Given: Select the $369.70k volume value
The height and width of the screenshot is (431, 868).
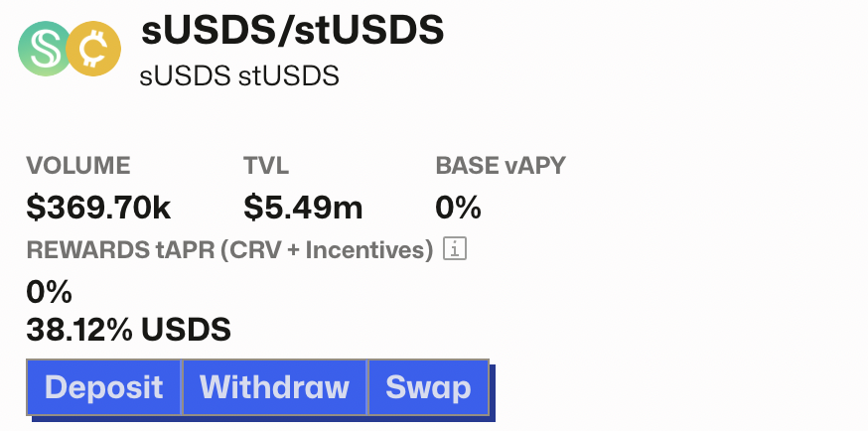Looking at the screenshot, I should (99, 208).
